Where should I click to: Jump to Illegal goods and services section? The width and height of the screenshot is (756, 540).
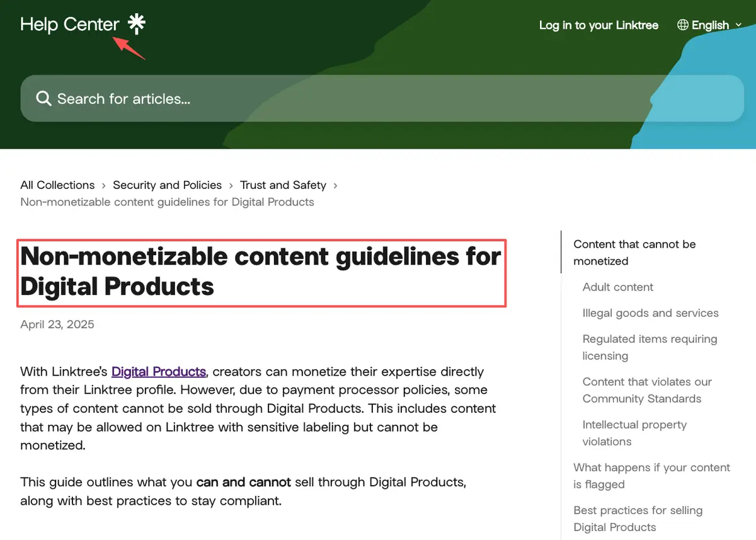point(650,313)
